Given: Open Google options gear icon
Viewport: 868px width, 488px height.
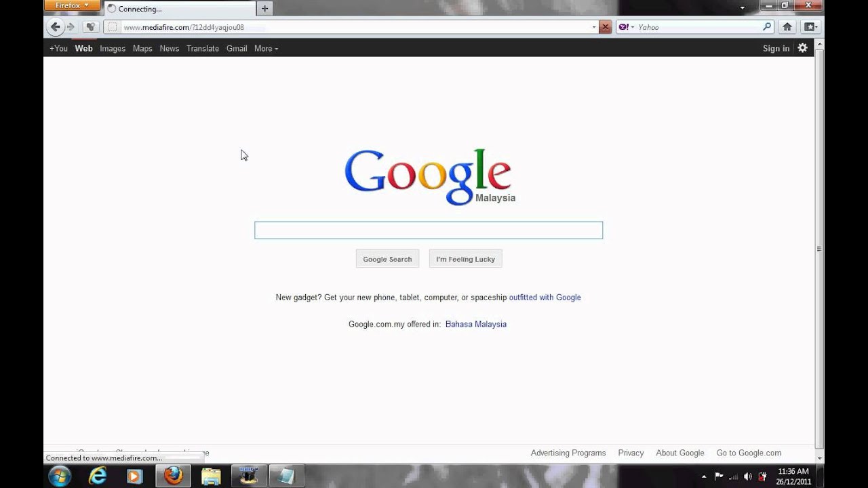Looking at the screenshot, I should [803, 48].
